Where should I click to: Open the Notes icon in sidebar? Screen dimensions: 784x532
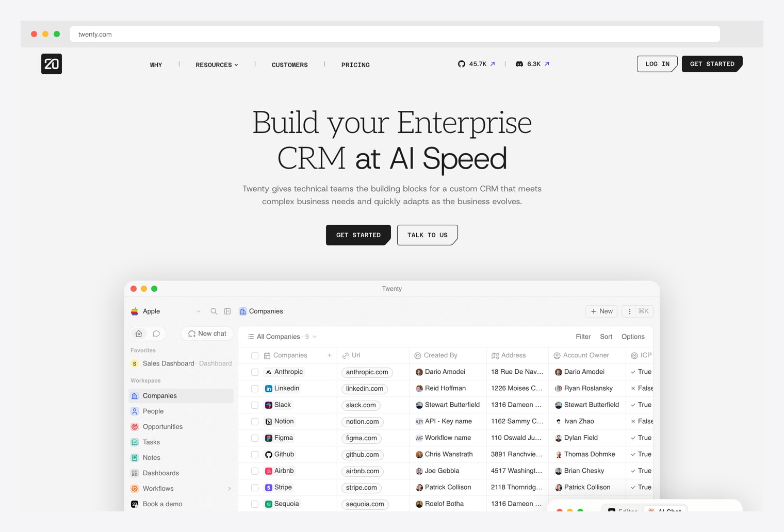(x=135, y=458)
